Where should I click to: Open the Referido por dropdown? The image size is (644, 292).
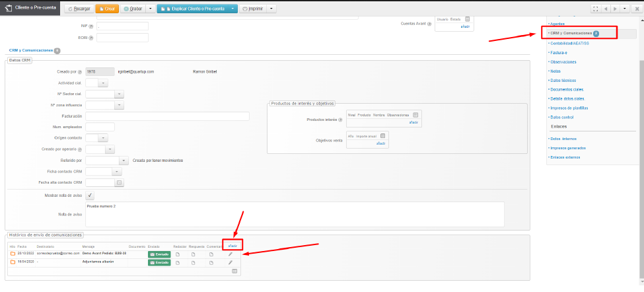point(124,161)
